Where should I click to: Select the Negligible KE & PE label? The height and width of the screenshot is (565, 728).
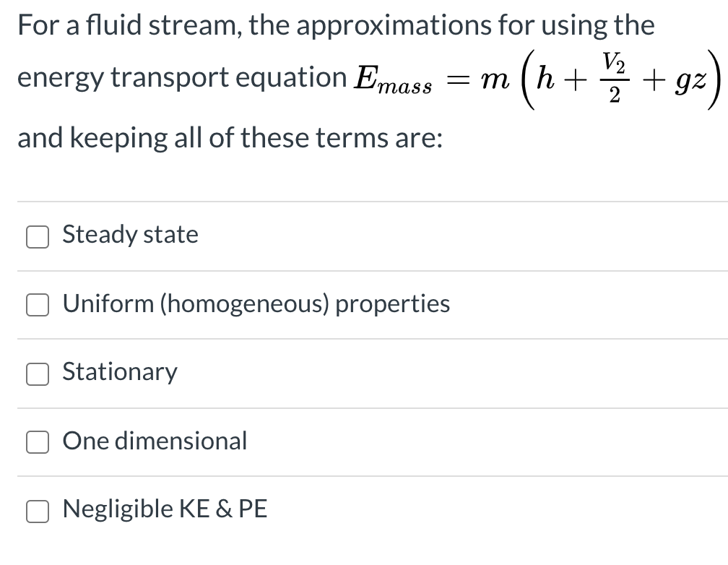click(165, 509)
